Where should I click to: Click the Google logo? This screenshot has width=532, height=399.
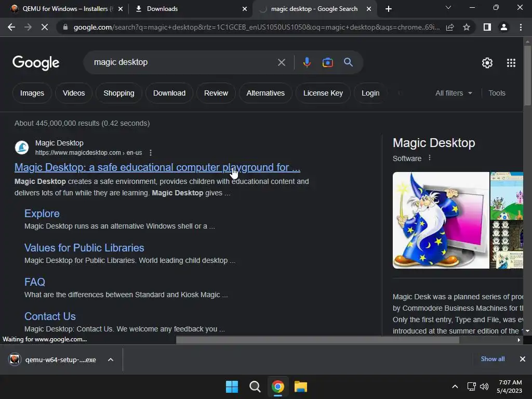36,63
